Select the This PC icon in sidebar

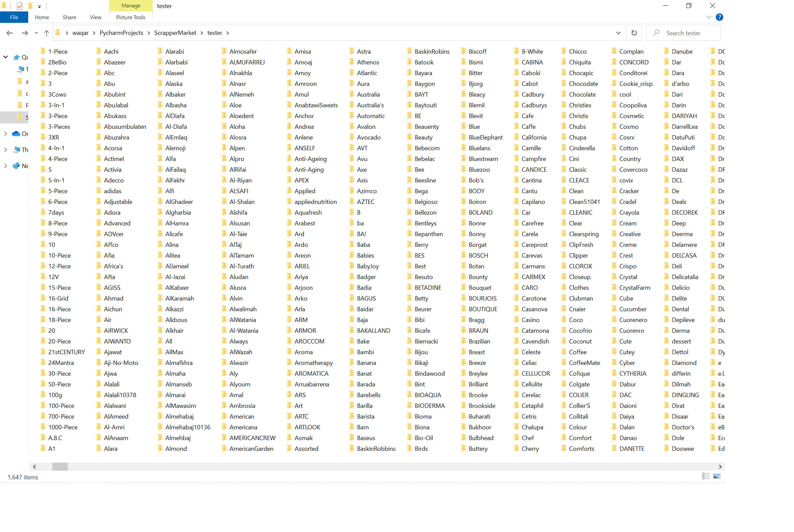[16, 150]
